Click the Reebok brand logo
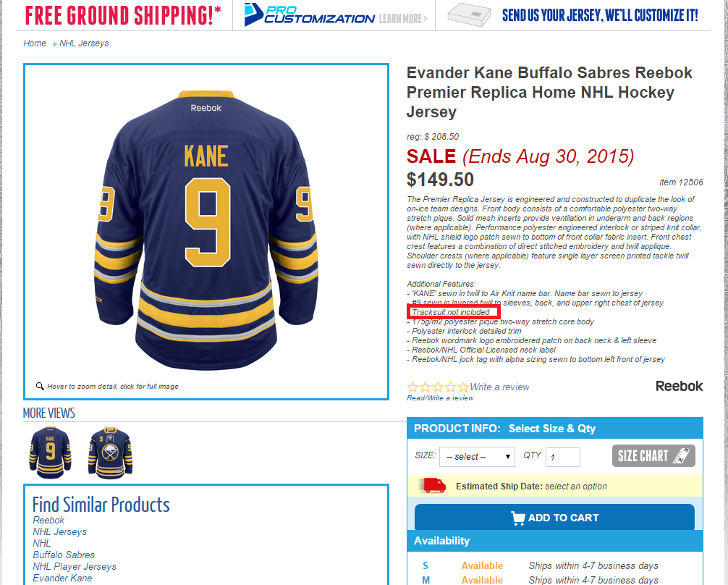Viewport: 728px width, 585px height. click(680, 386)
